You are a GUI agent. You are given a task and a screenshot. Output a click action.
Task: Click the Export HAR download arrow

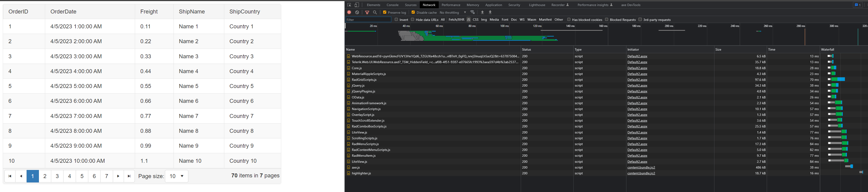coord(490,13)
